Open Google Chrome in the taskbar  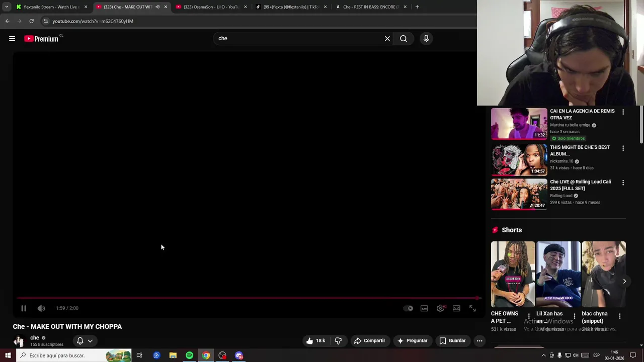[206, 355]
